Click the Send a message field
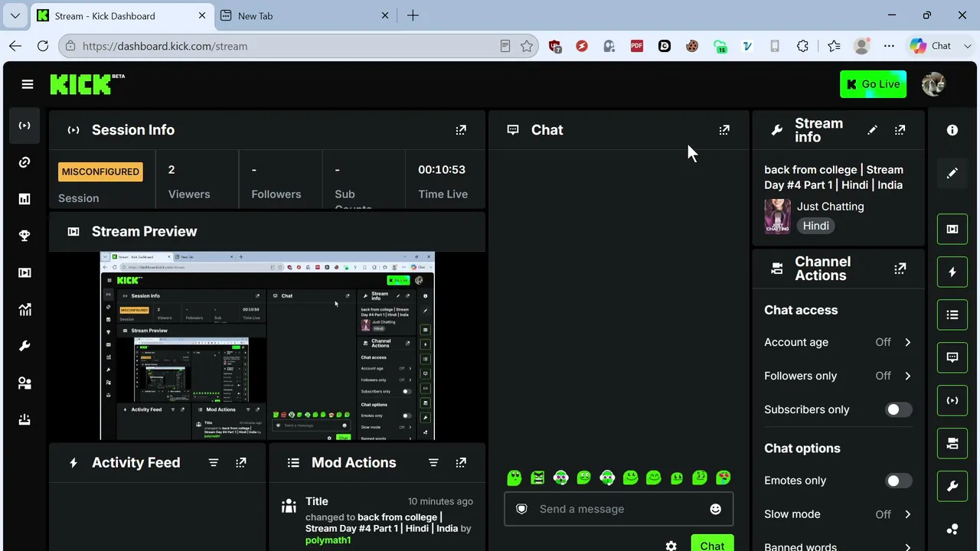The height and width of the screenshot is (551, 980). tap(619, 509)
